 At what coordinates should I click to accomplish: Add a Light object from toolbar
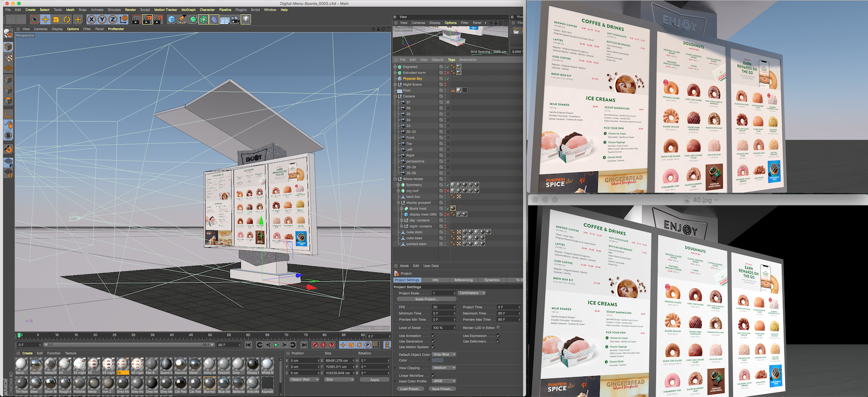tap(246, 19)
